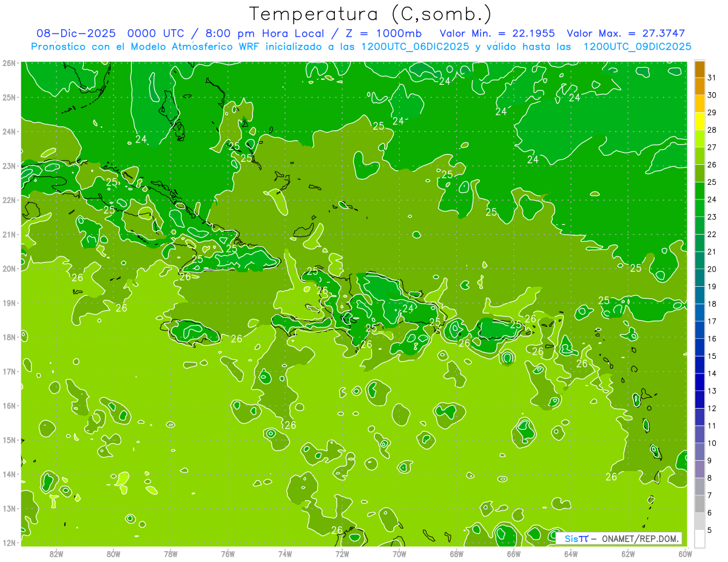The width and height of the screenshot is (728, 562).
Task: Click the 14N latitude label
Action: coord(8,474)
